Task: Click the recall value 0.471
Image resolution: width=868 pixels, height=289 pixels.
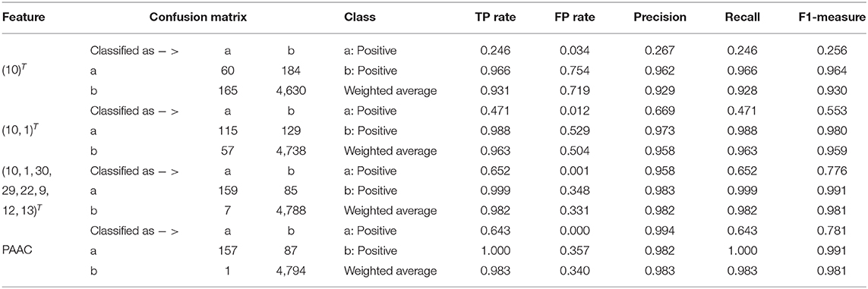Action: point(749,111)
